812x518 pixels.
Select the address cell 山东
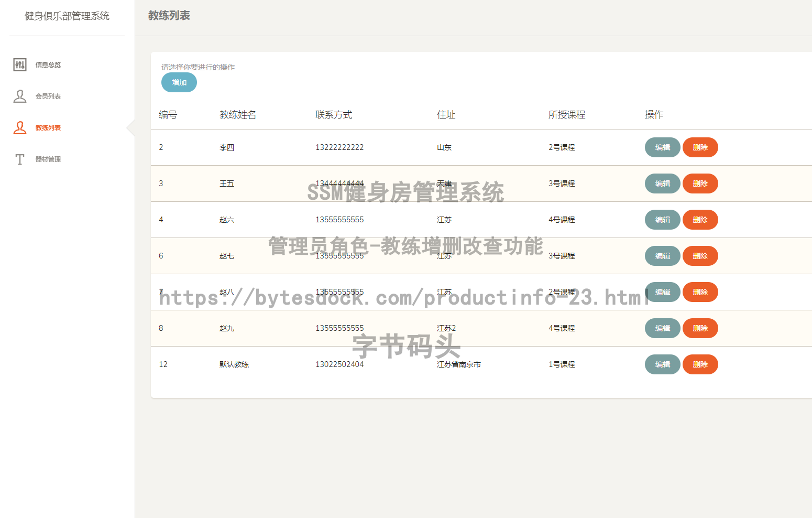click(444, 148)
